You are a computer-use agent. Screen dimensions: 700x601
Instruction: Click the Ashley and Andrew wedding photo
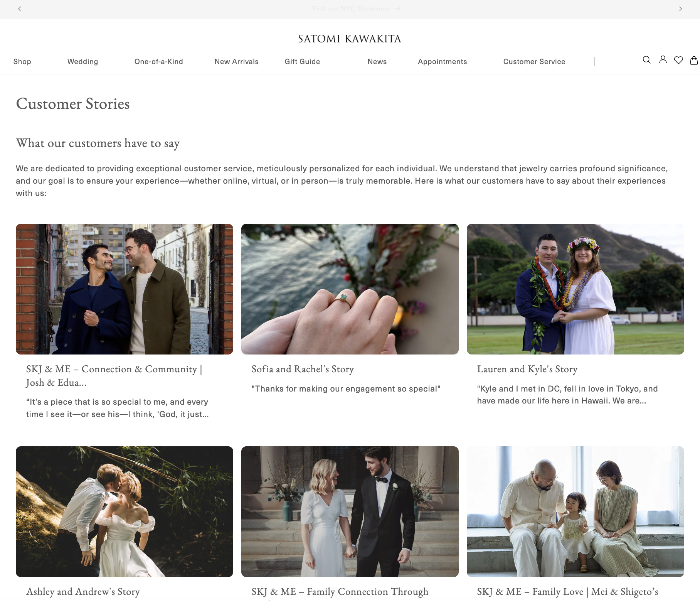click(x=124, y=512)
